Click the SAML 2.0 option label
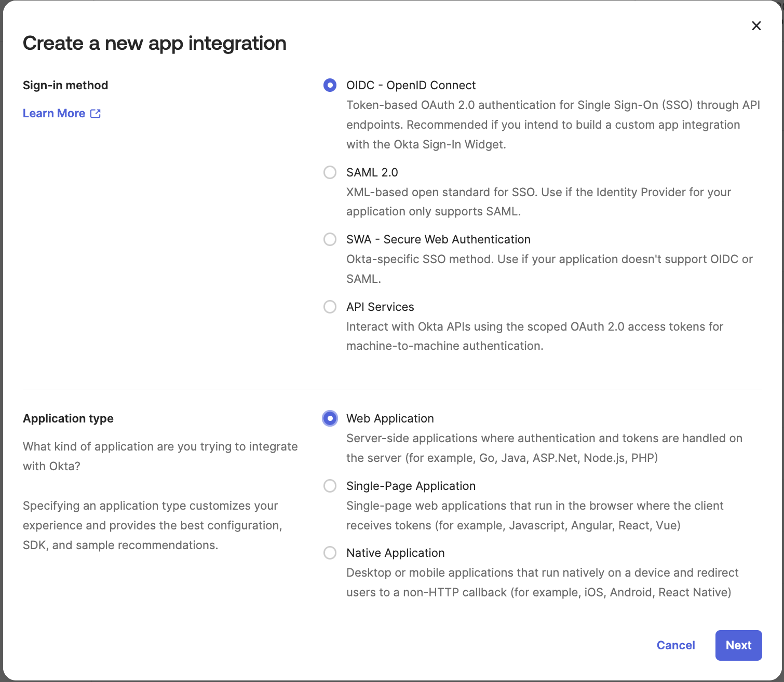Screen dimensions: 784x682 pos(372,172)
